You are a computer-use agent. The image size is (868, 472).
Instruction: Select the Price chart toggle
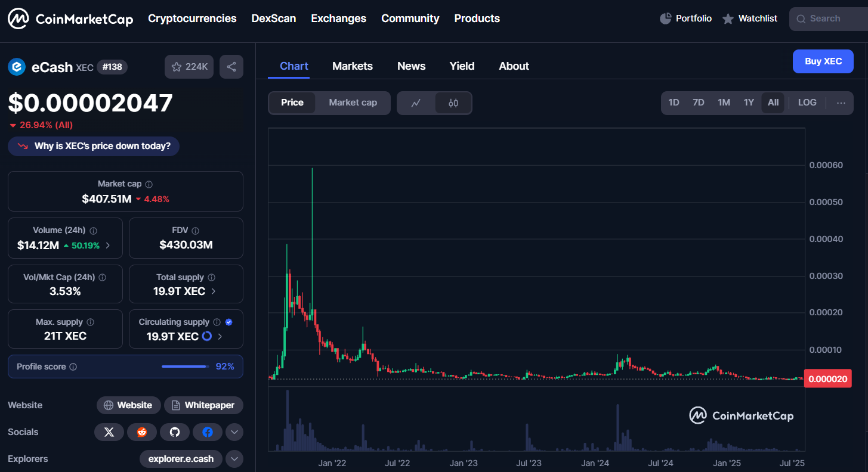click(x=292, y=103)
